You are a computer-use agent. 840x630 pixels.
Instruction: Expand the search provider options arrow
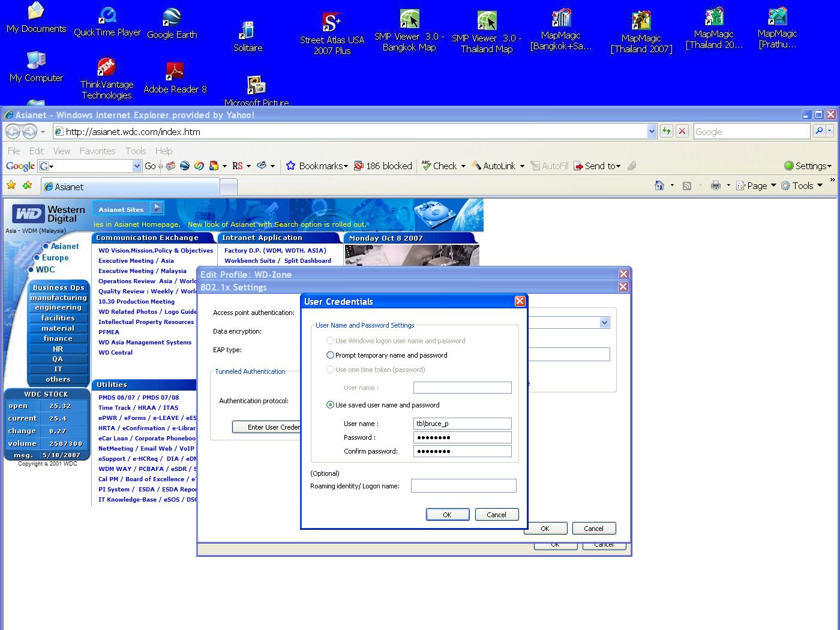(x=830, y=131)
